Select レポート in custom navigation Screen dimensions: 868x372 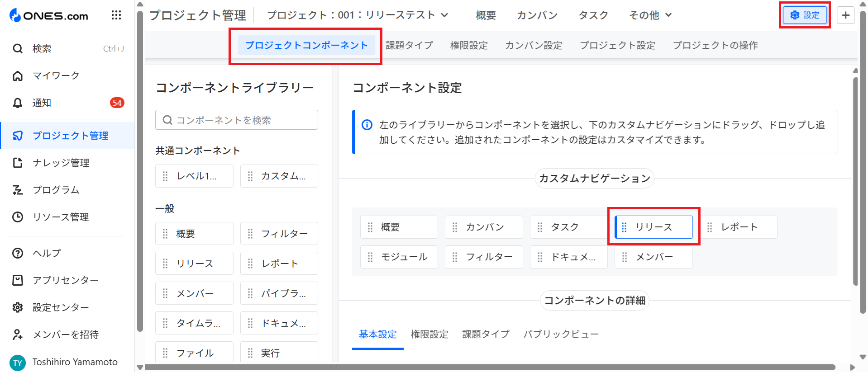point(739,227)
